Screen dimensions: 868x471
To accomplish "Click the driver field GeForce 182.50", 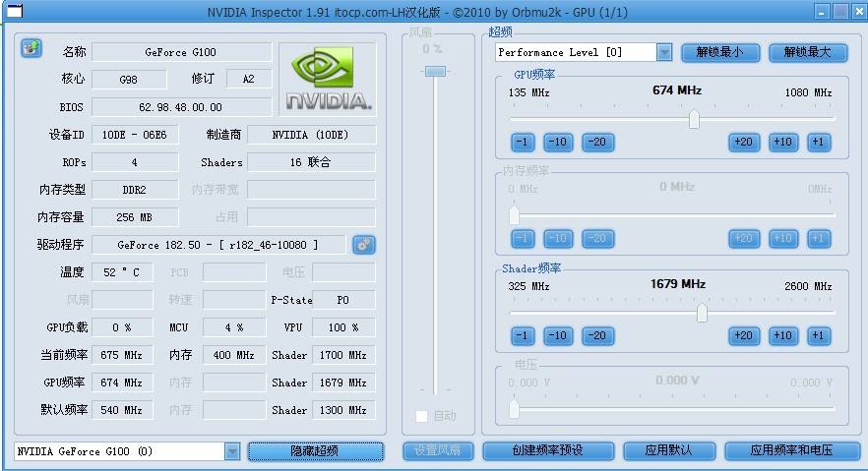I will tap(218, 245).
